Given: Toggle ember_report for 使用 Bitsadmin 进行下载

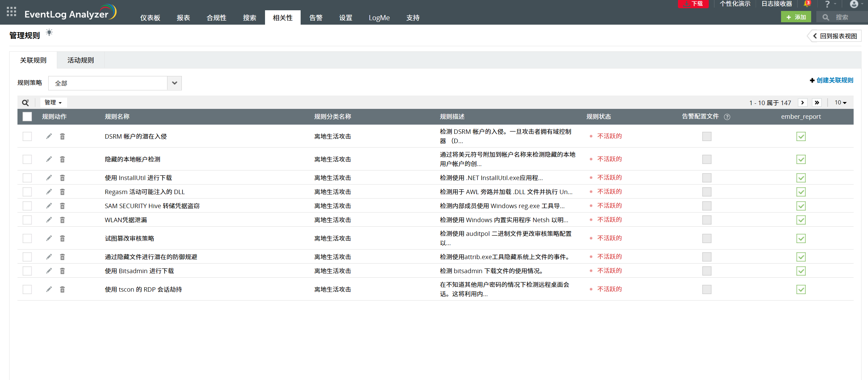Looking at the screenshot, I should click(x=801, y=271).
